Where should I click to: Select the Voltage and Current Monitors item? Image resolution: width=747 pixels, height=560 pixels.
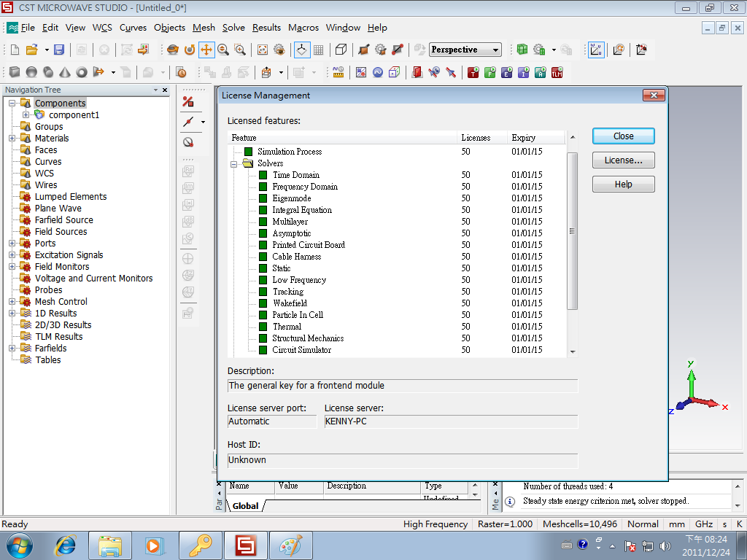[x=94, y=278]
